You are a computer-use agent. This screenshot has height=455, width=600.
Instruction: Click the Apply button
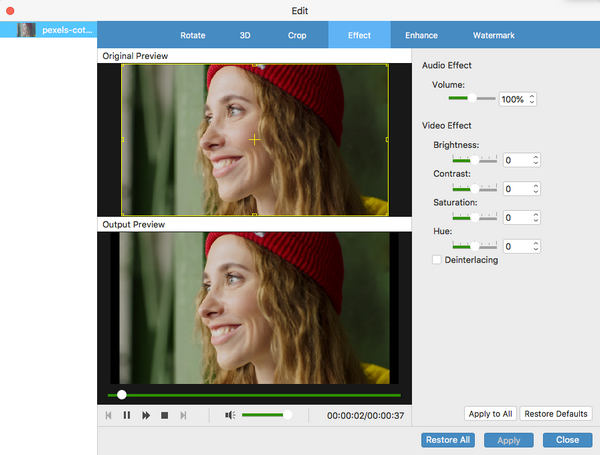[x=509, y=440]
